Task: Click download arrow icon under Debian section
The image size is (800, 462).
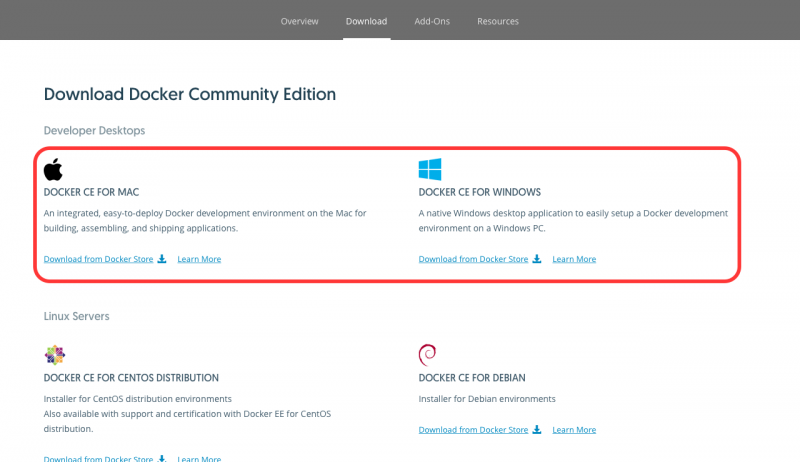Action: point(537,430)
